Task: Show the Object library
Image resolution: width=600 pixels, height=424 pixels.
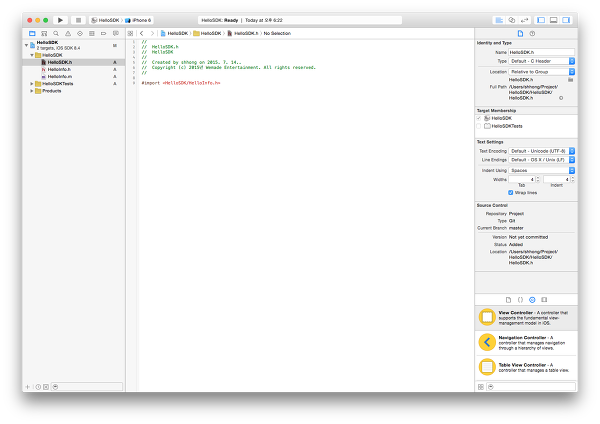Action: click(532, 300)
